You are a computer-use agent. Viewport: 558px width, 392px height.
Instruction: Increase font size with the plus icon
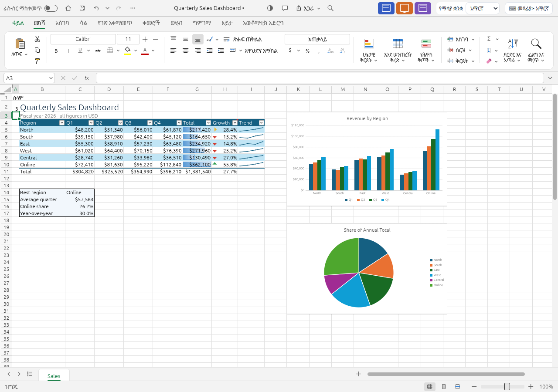point(145,39)
